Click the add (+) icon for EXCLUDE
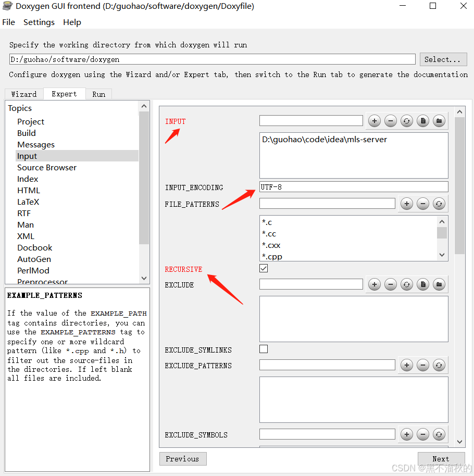Viewport: 474px width, 476px height. [x=375, y=284]
